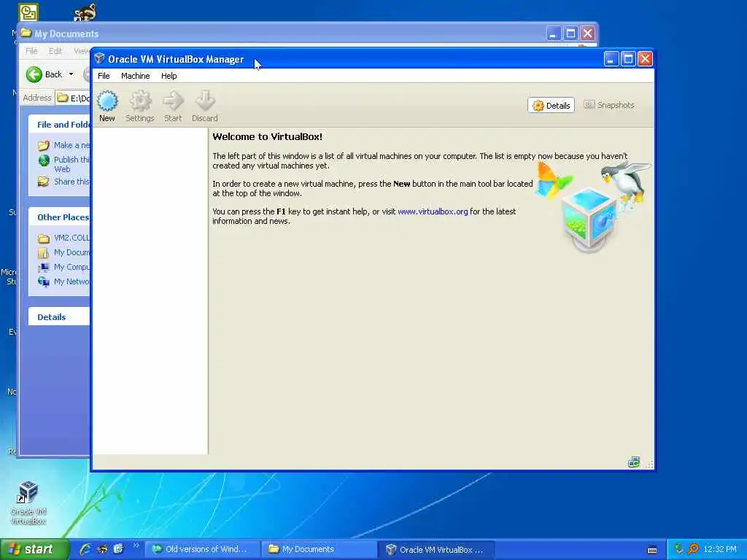Open the Back history dropdown arrow
Image resolution: width=747 pixels, height=560 pixels.
(x=71, y=74)
